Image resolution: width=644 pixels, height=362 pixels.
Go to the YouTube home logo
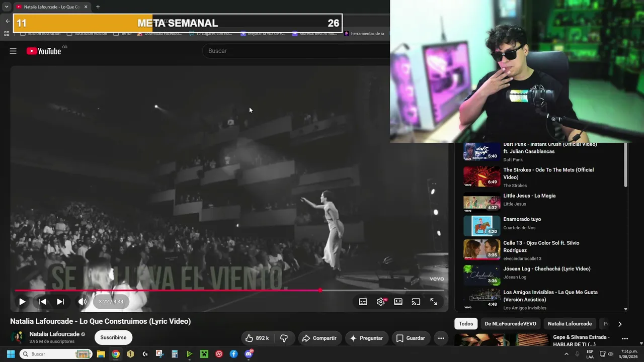pos(44,51)
